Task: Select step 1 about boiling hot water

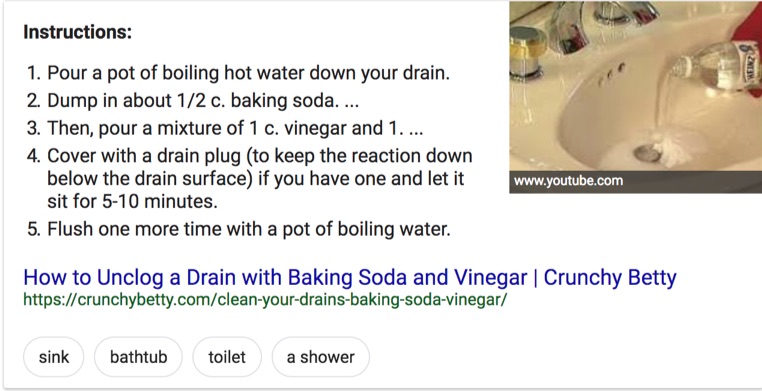Action: point(238,74)
